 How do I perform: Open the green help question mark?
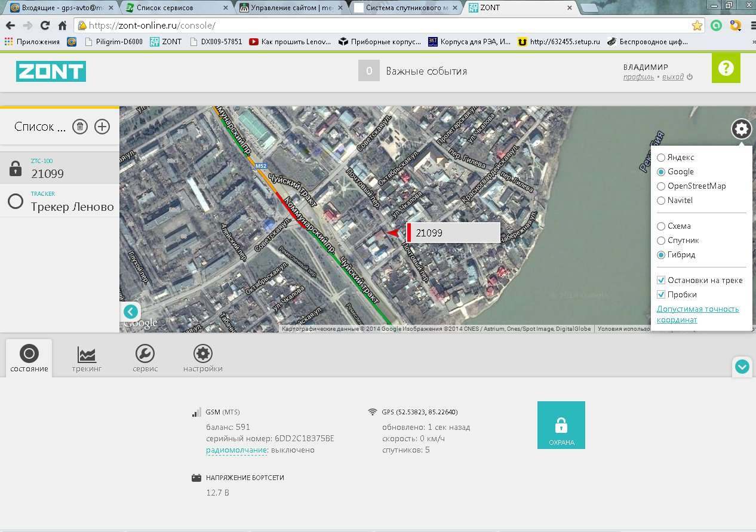click(x=726, y=68)
